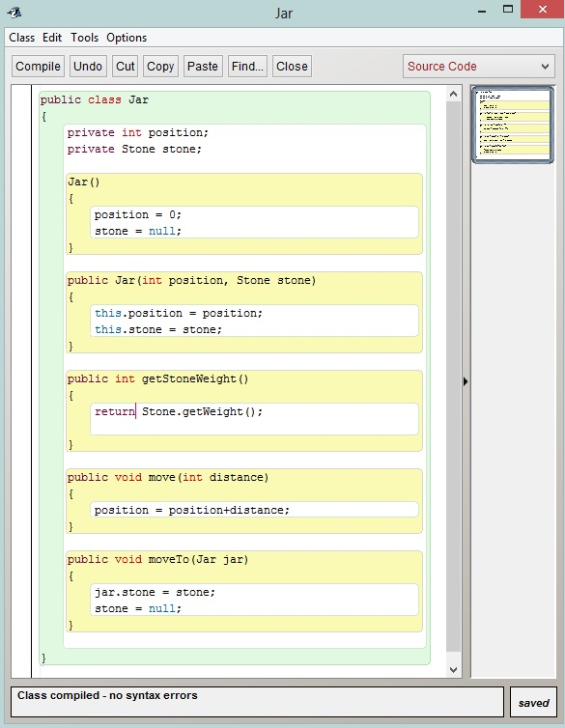Click the BlueJ app icon in title bar
This screenshot has width=565, height=728.
14,13
